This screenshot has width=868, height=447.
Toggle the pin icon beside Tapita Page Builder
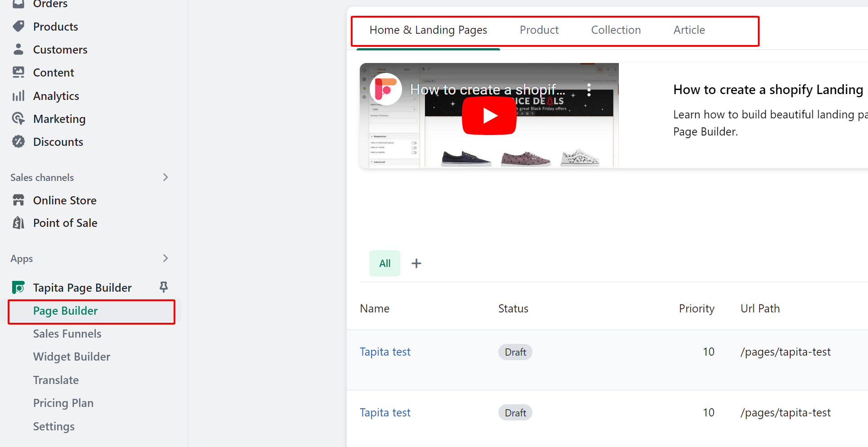(164, 287)
